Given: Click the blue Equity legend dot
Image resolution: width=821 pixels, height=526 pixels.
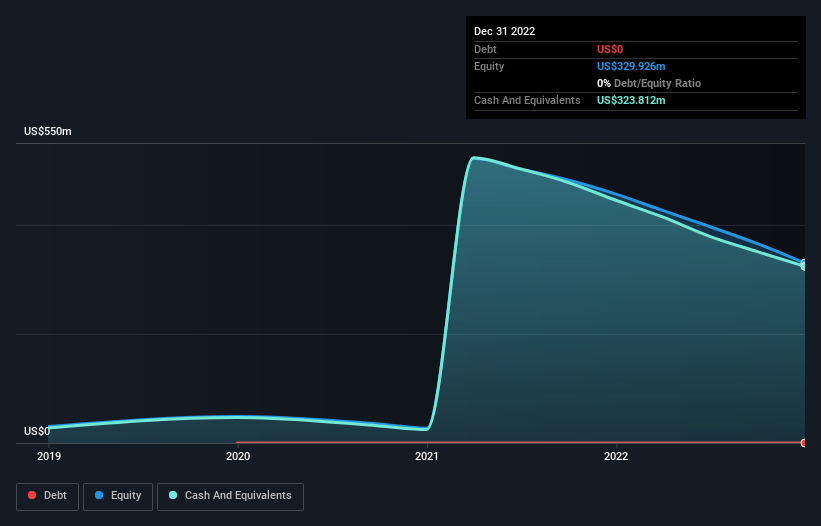Looking at the screenshot, I should (99, 495).
